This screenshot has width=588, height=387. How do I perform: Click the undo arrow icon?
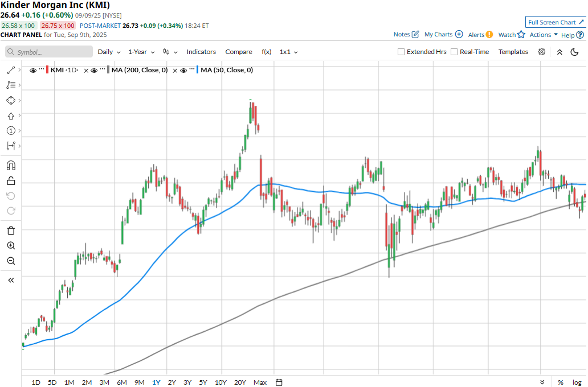(x=11, y=196)
